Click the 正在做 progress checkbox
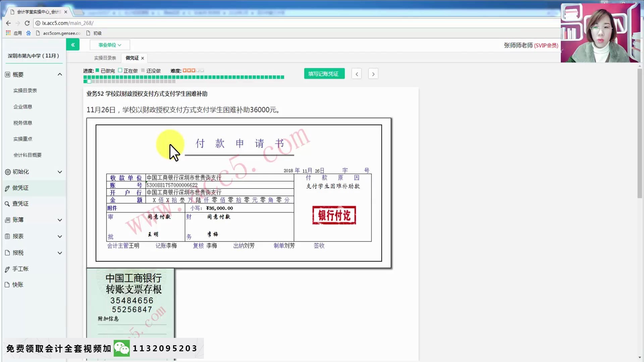Viewport: 644px width, 362px height. 120,70
